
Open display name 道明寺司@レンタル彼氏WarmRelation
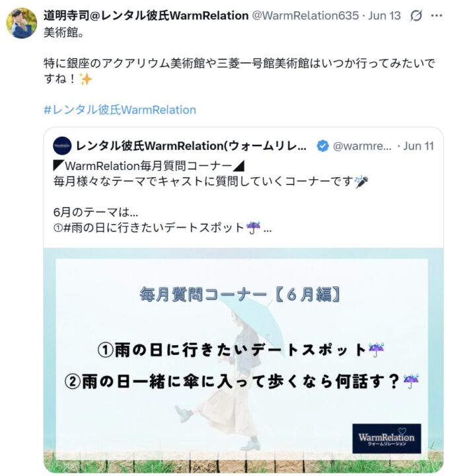pos(146,15)
